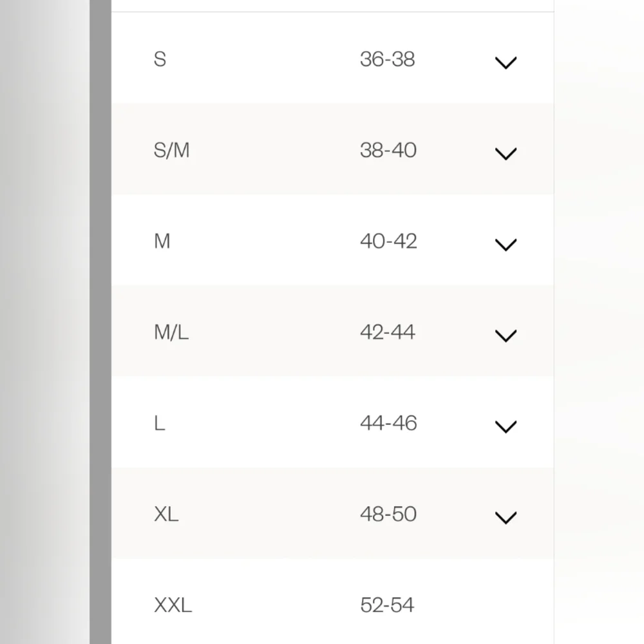Expand the XL size row chevron
Image resolution: width=644 pixels, height=644 pixels.
click(x=506, y=518)
